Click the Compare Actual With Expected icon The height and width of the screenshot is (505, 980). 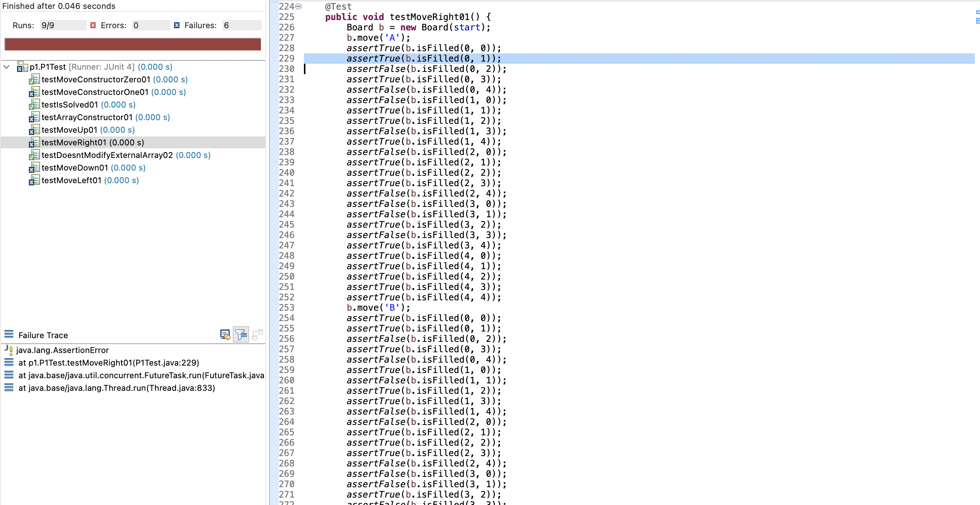tap(257, 334)
